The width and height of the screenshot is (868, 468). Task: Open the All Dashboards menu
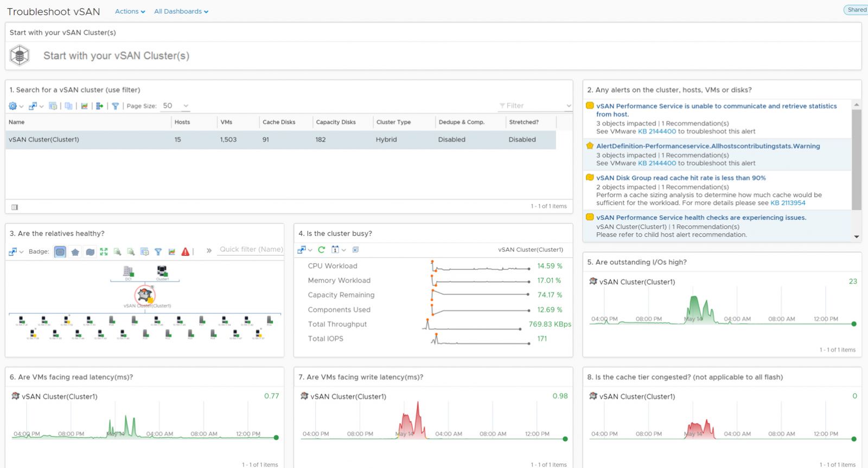point(181,11)
